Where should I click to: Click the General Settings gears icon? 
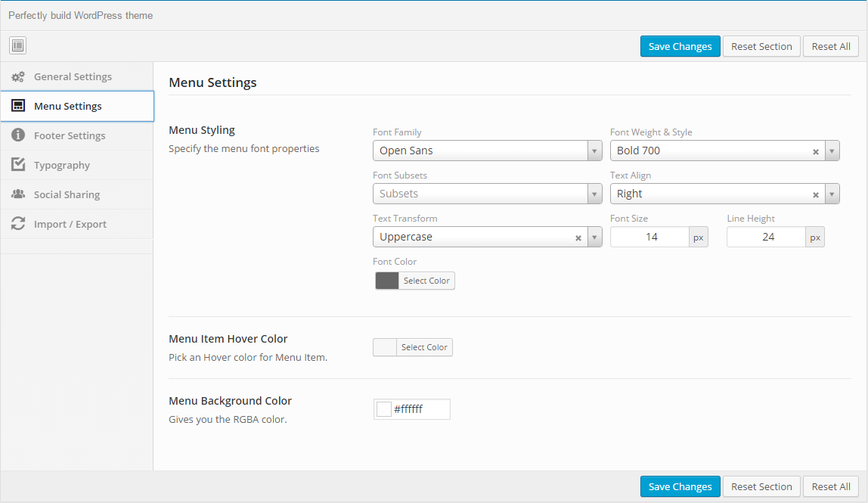point(18,76)
